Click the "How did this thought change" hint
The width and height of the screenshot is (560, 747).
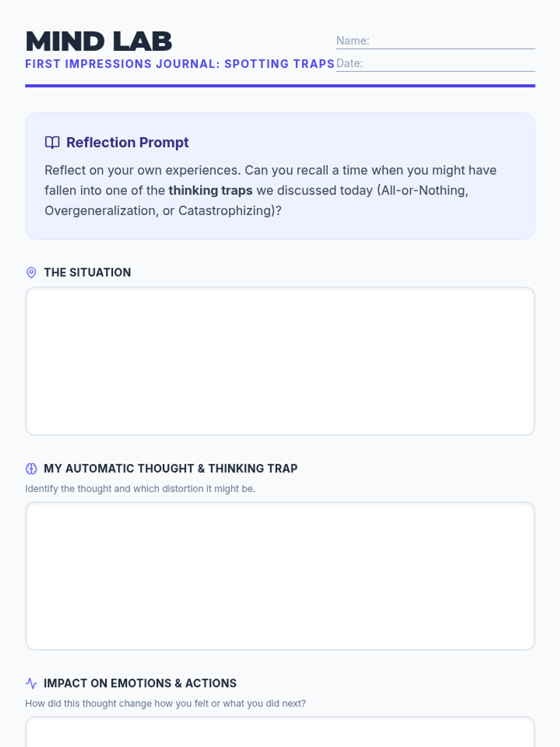point(165,704)
